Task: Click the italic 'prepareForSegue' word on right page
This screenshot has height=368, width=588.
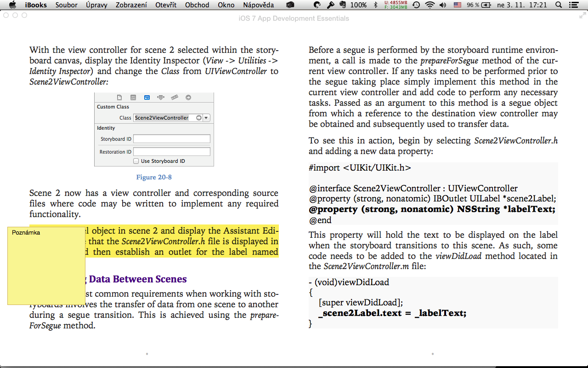Action: 450,61
